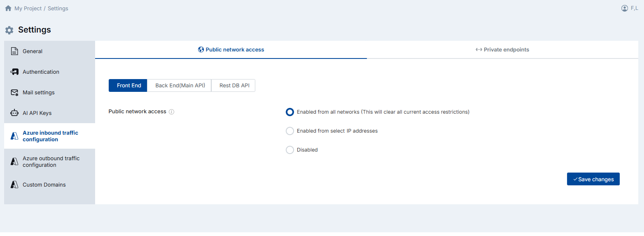Click the endpoint arrows icon on Private endpoints tab
The width and height of the screenshot is (644, 236).
(479, 49)
